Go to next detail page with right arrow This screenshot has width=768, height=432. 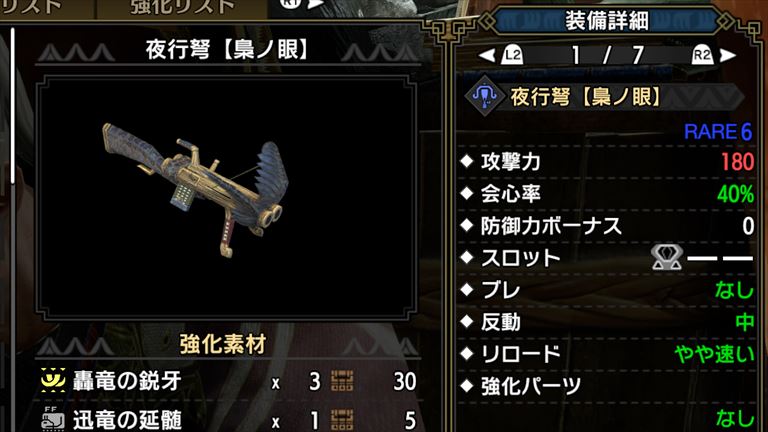pyautogui.click(x=728, y=55)
